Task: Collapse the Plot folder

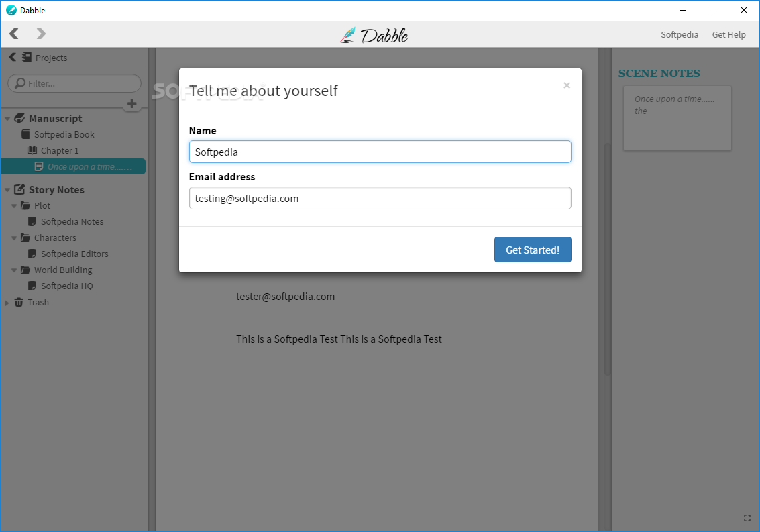Action: coord(14,206)
